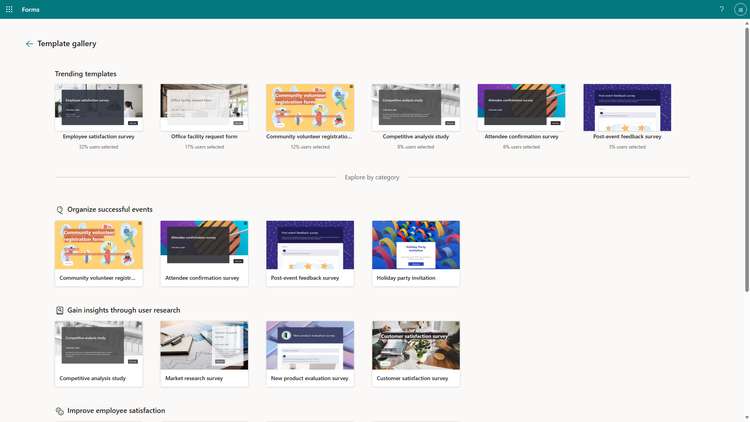Open the help question mark icon

click(721, 9)
